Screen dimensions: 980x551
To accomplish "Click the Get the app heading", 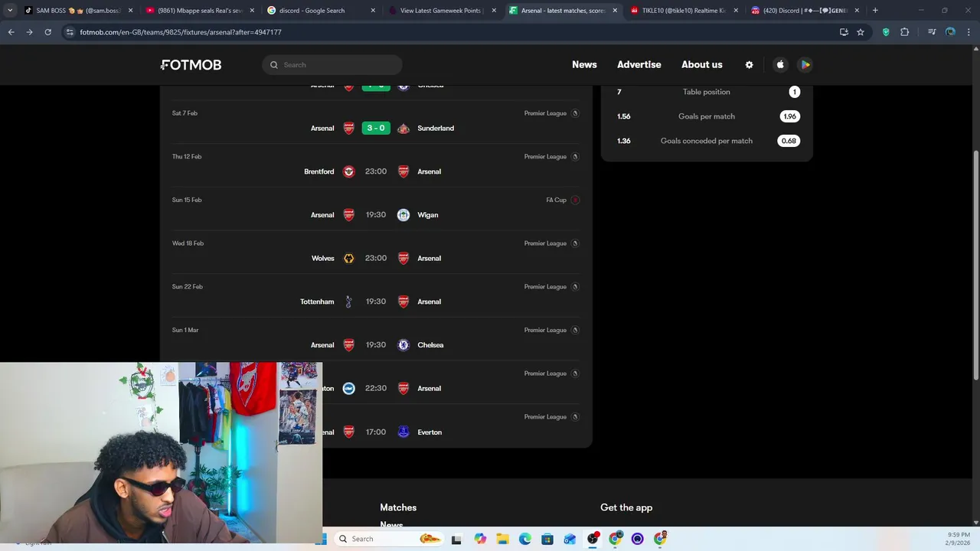I will point(626,507).
